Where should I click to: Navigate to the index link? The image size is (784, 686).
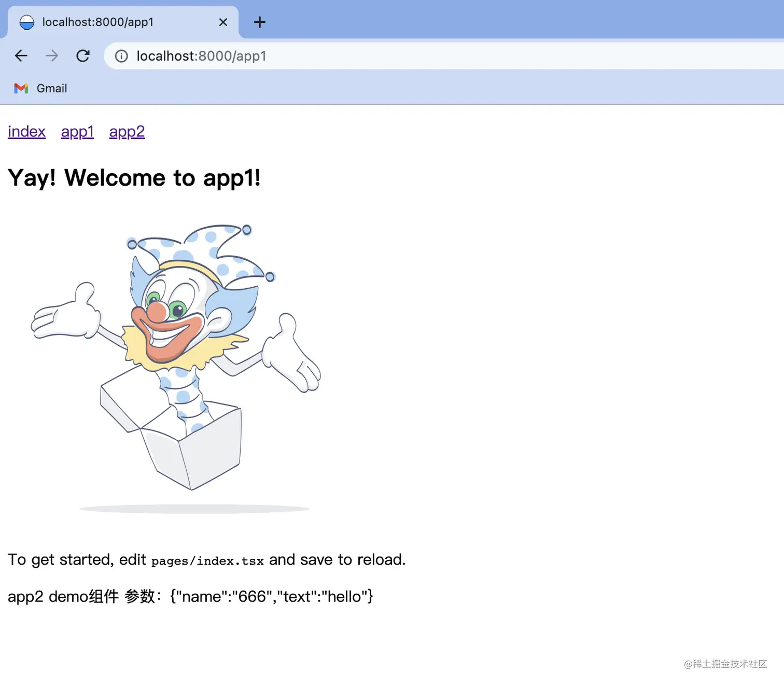(x=26, y=132)
